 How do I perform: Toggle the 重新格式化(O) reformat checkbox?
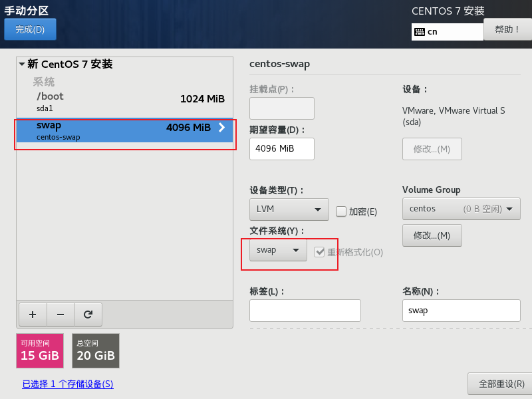(x=319, y=252)
